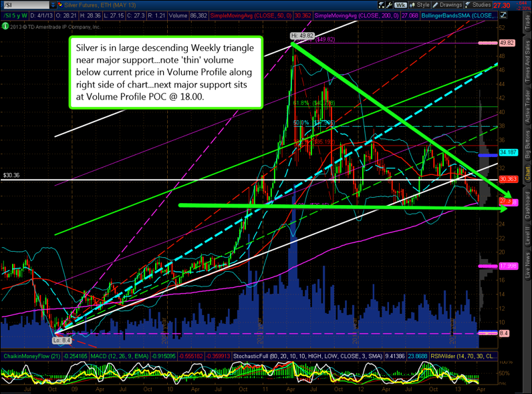The height and width of the screenshot is (394, 532).
Task: Click the 17.998 magenta price bubble
Action: [x=508, y=266]
